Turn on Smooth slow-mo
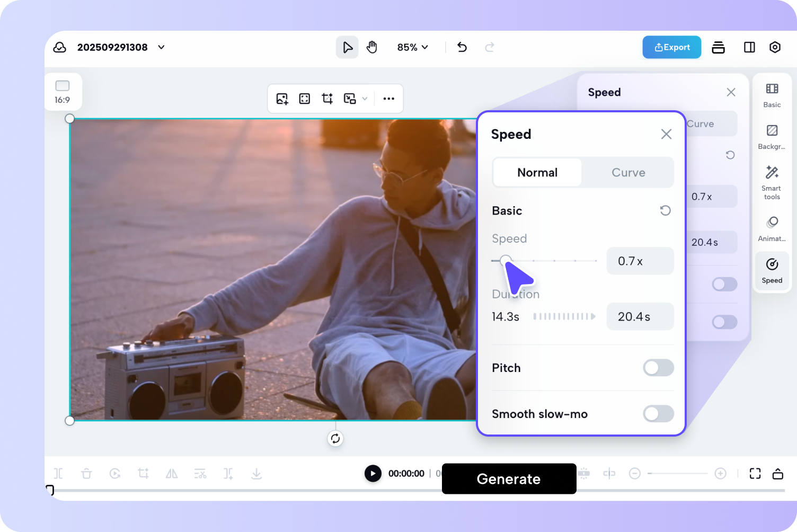Viewport: 797px width, 532px height. pyautogui.click(x=658, y=414)
